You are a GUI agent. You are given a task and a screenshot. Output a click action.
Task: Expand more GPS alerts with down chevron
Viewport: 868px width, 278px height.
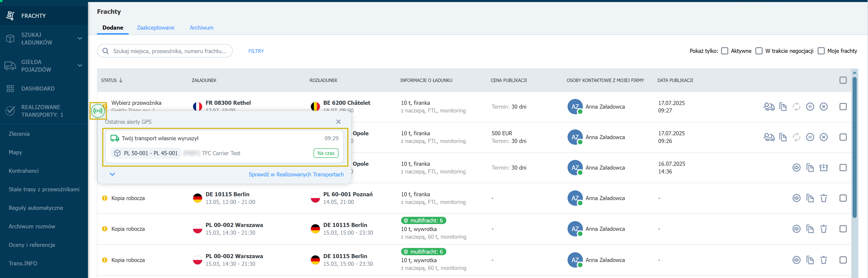point(113,174)
